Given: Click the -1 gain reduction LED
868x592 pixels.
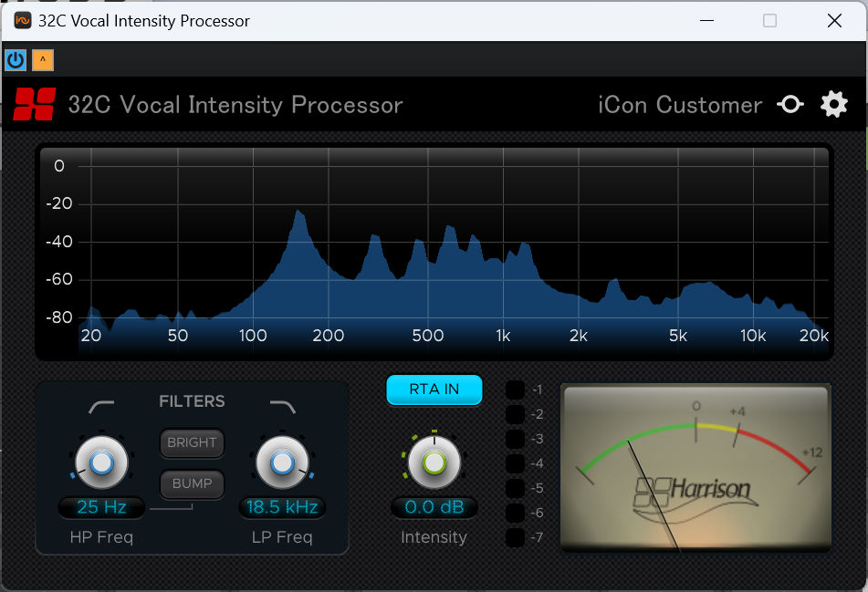Looking at the screenshot, I should click(x=515, y=389).
